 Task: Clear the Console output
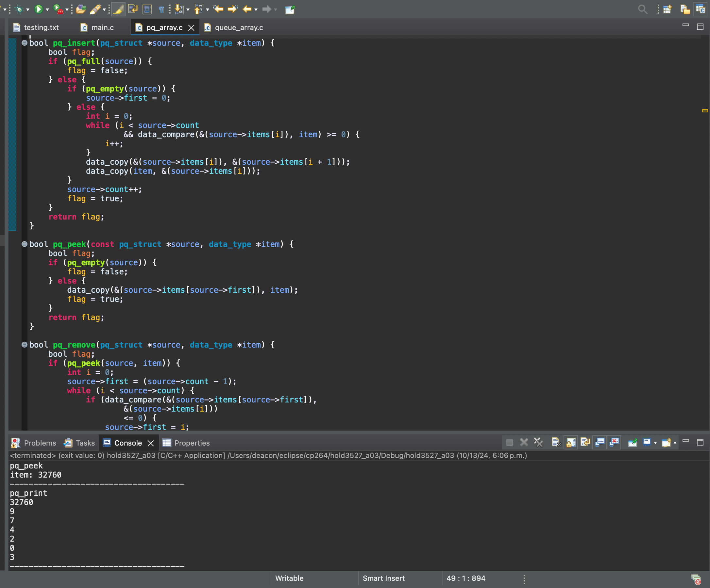[556, 442]
